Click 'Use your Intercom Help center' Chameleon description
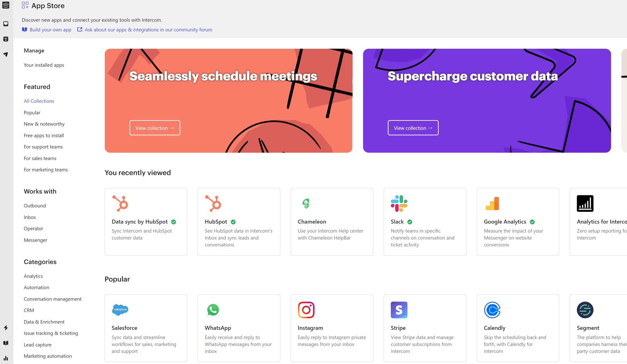 point(330,235)
